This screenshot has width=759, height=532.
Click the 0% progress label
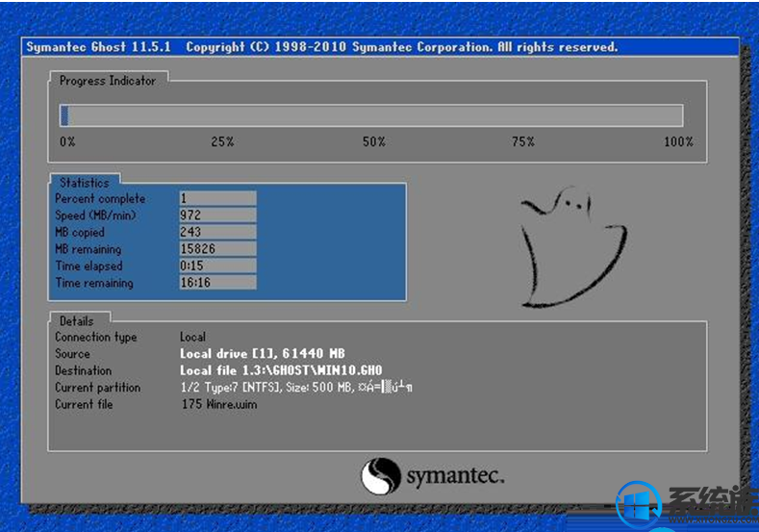(x=67, y=141)
